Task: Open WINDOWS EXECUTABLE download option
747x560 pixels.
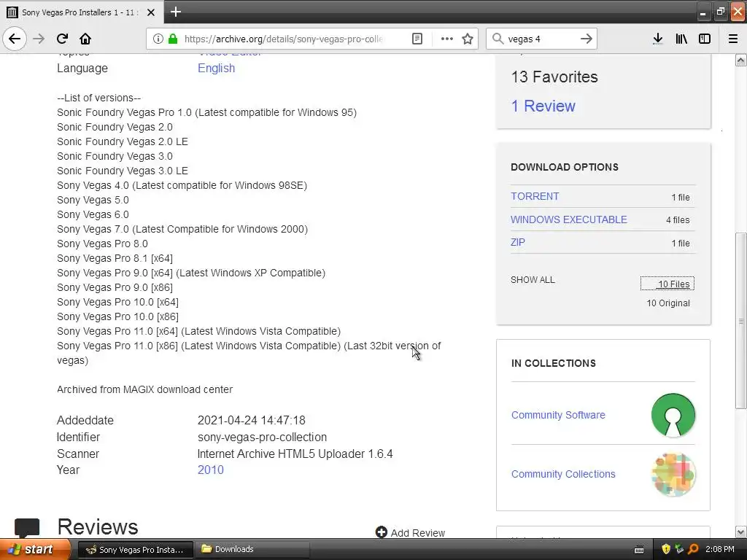Action: pyautogui.click(x=569, y=219)
